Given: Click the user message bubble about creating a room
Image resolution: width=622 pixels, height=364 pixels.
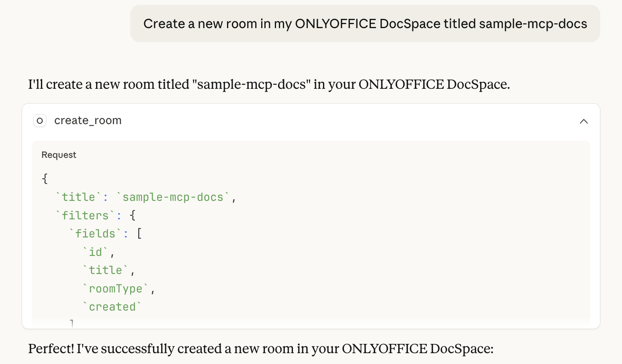Looking at the screenshot, I should [x=365, y=24].
